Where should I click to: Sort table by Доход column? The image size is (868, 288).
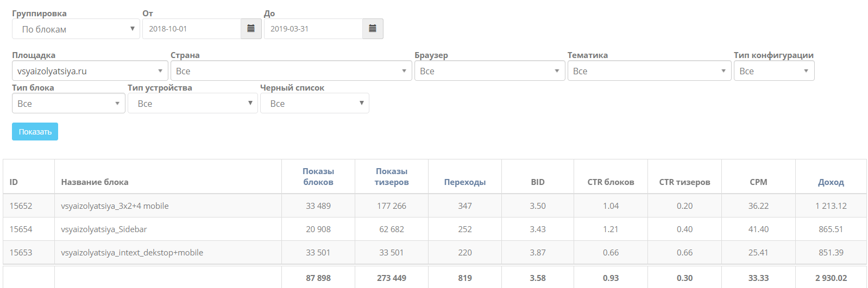pos(831,182)
